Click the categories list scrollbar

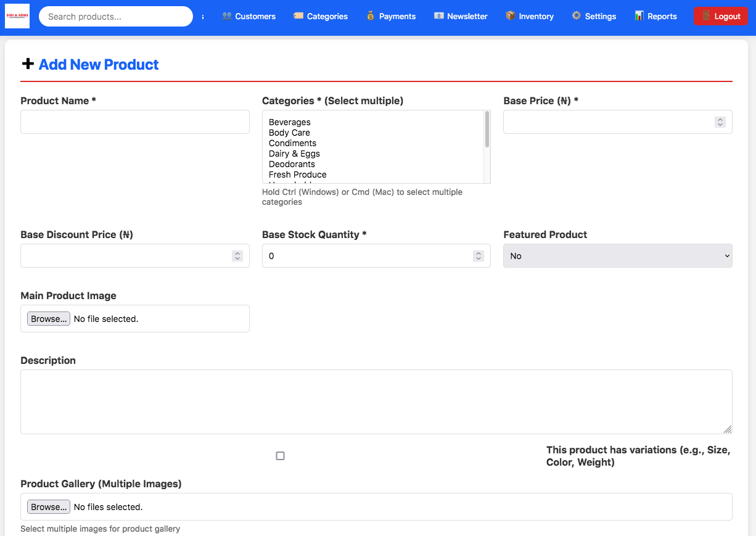click(x=487, y=129)
